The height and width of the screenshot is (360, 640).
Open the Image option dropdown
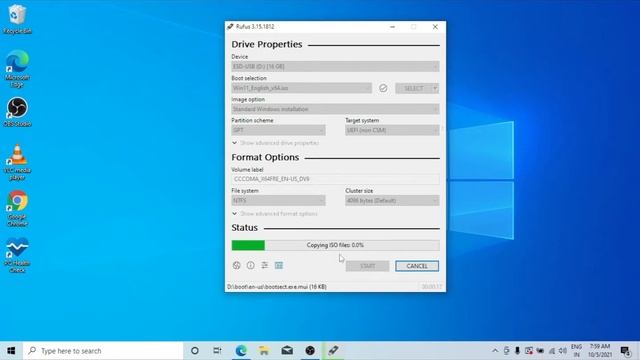coord(335,109)
